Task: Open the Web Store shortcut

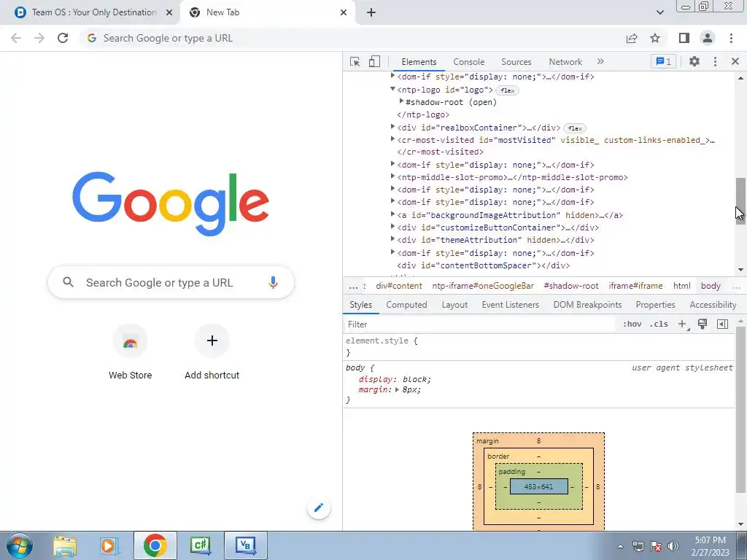Action: 130,353
